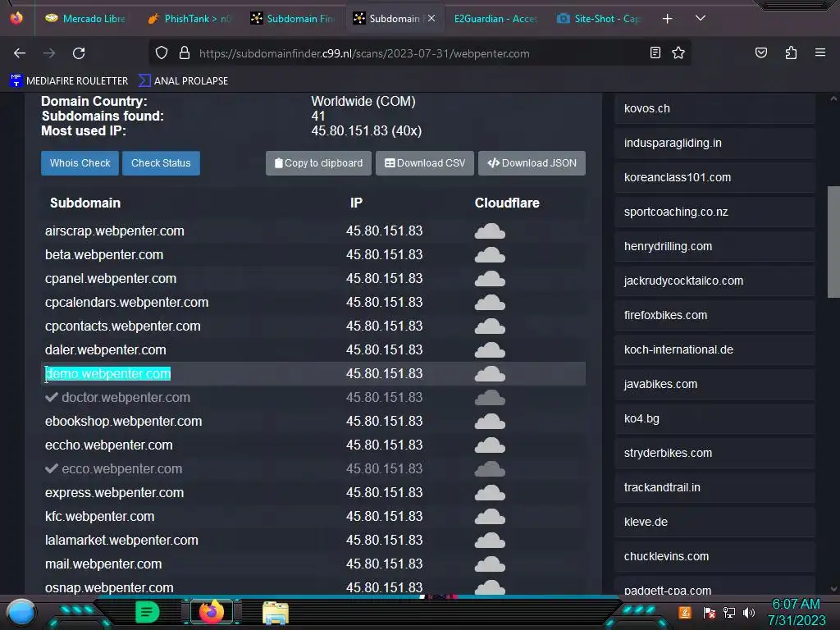This screenshot has height=630, width=840.
Task: Switch to the Mercado Libre tab
Action: pyautogui.click(x=85, y=19)
